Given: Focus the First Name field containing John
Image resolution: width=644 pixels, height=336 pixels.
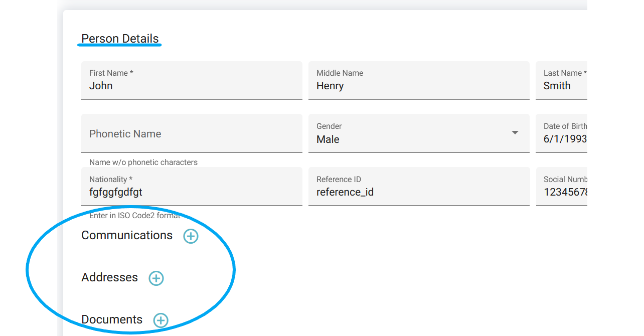Looking at the screenshot, I should click(191, 86).
